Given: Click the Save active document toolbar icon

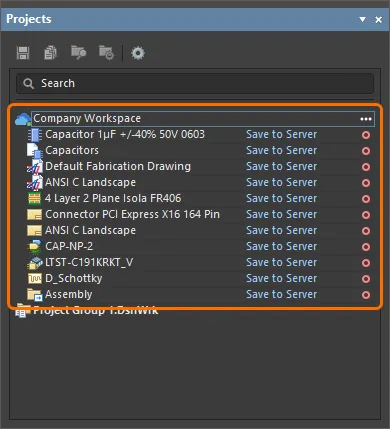Looking at the screenshot, I should coord(23,53).
